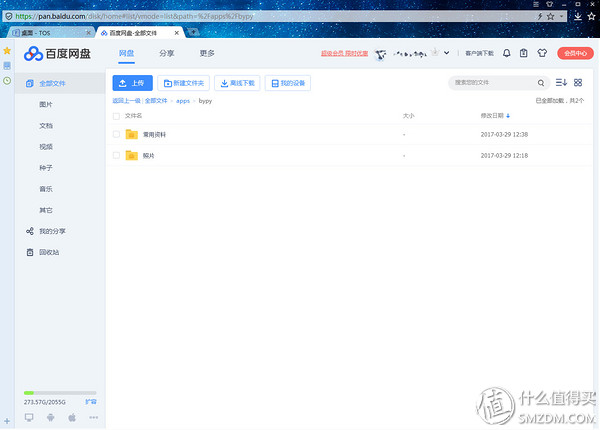Select 文档 in the sidebar

point(46,125)
